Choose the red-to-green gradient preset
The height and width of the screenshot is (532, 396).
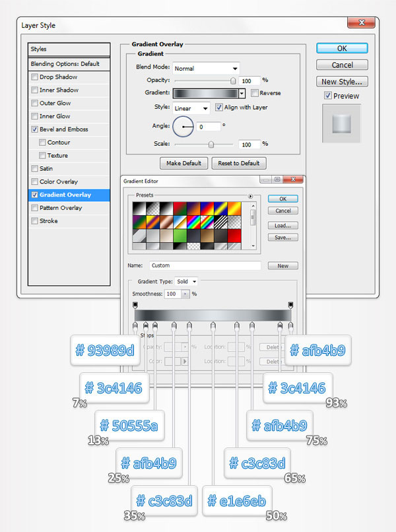[x=180, y=209]
